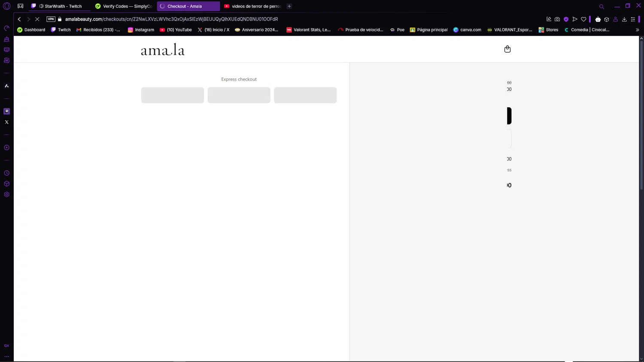Screen dimensions: 644x362
Task: Open the robot icon in toolbar
Action: 598,19
